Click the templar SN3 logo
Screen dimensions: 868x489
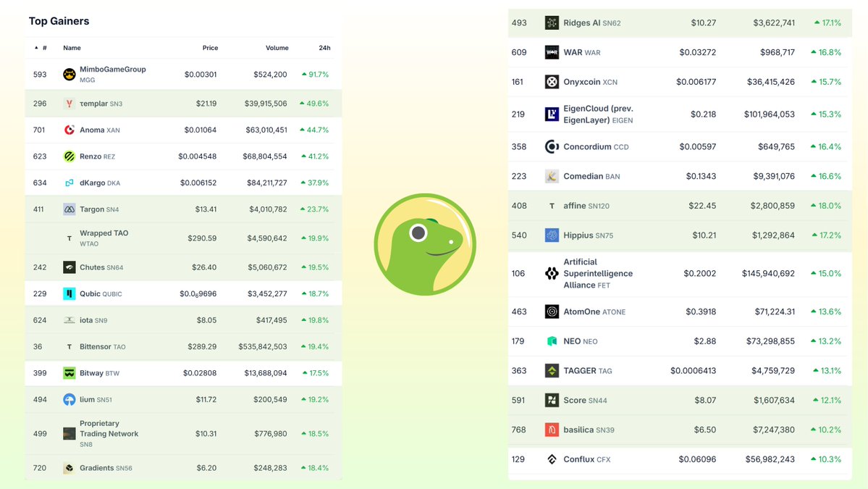click(x=69, y=104)
